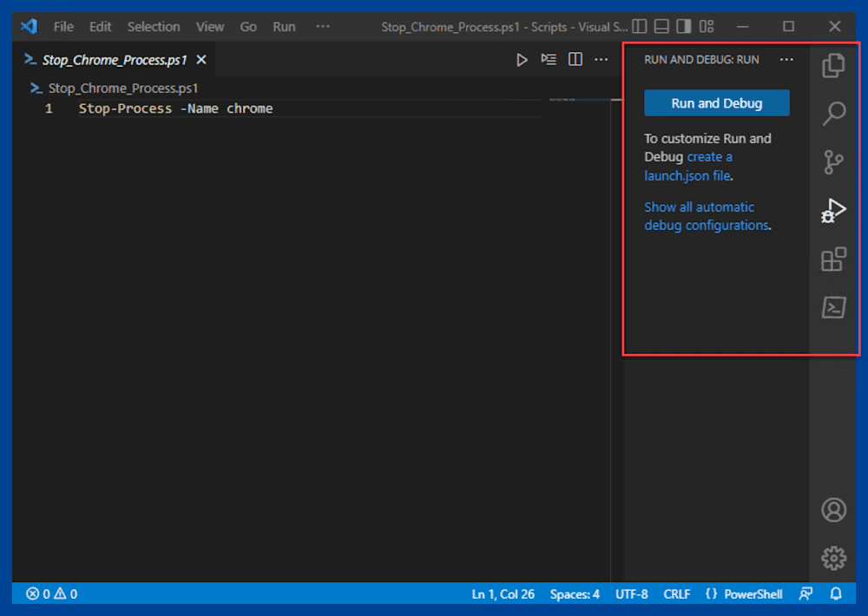Click the VS Code logo icon

pos(29,26)
